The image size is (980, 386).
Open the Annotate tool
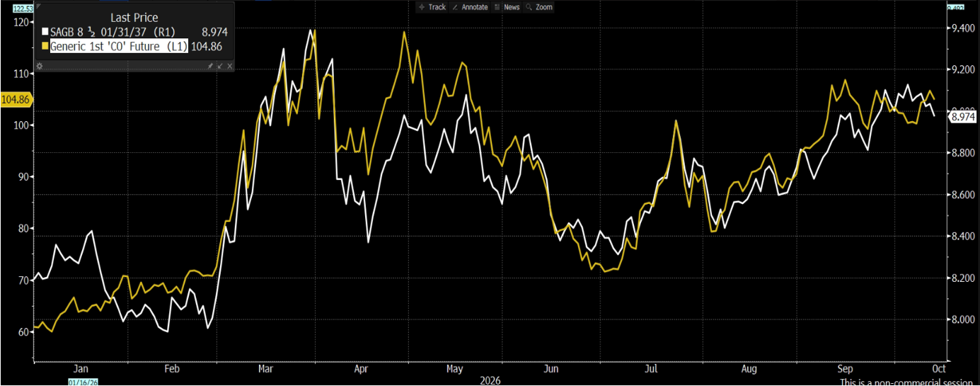(x=470, y=7)
